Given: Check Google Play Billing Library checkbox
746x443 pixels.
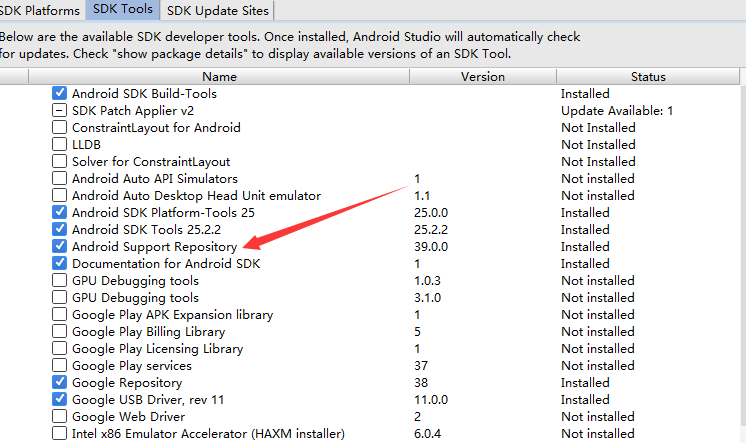Looking at the screenshot, I should 59,332.
